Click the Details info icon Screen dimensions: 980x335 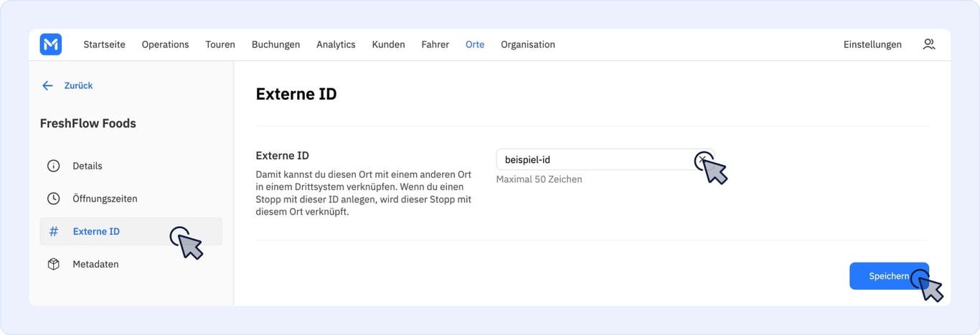click(x=53, y=166)
